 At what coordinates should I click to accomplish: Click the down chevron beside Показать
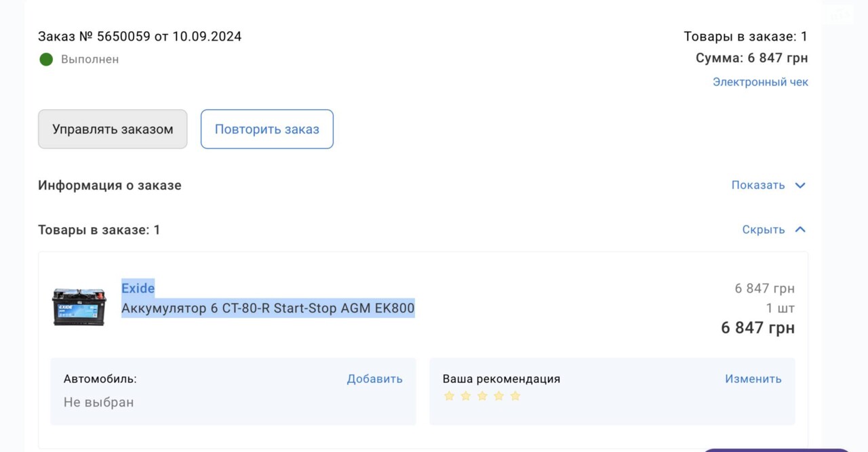click(800, 186)
